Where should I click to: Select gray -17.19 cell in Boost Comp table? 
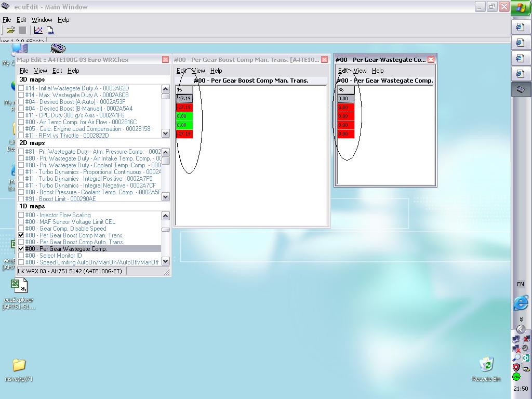(x=184, y=98)
